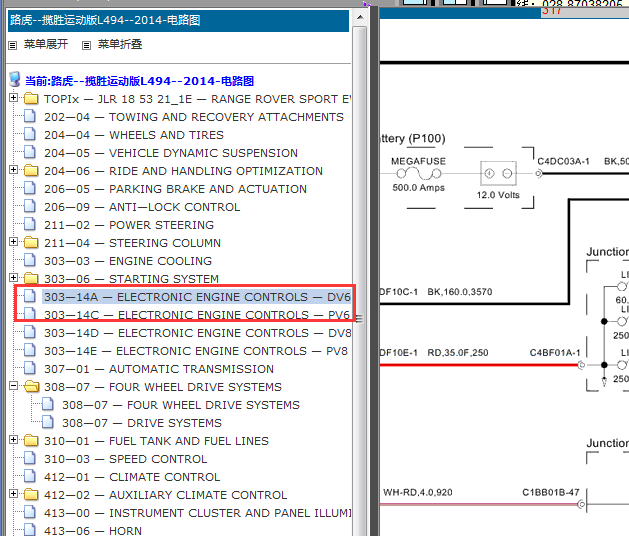
Task: Click page icon of 211-02 Power Steering
Action: point(30,224)
